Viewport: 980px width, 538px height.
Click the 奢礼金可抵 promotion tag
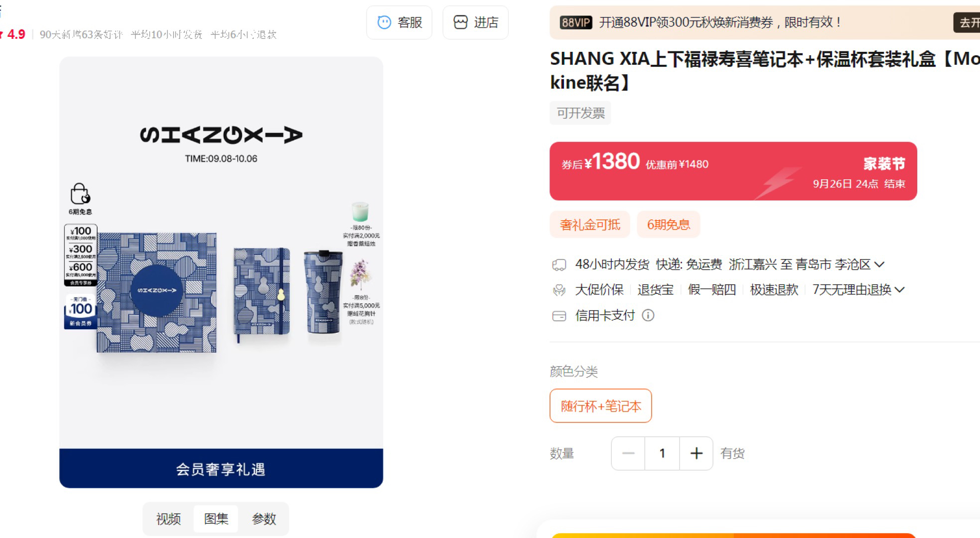tap(590, 225)
